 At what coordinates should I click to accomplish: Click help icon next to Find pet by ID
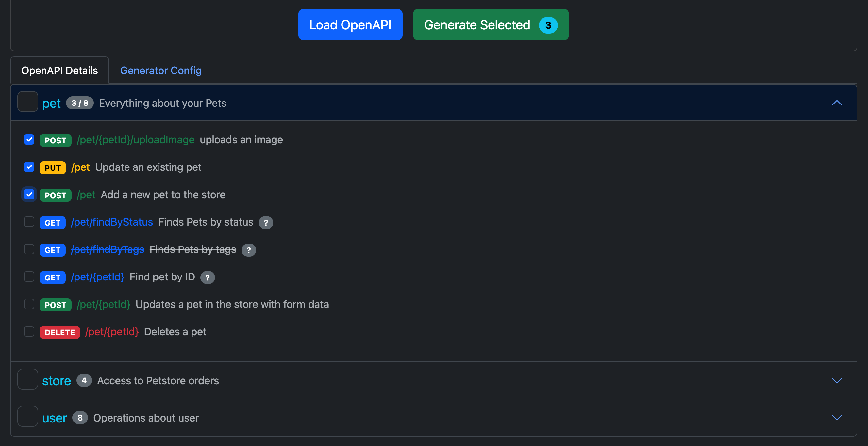(x=207, y=277)
